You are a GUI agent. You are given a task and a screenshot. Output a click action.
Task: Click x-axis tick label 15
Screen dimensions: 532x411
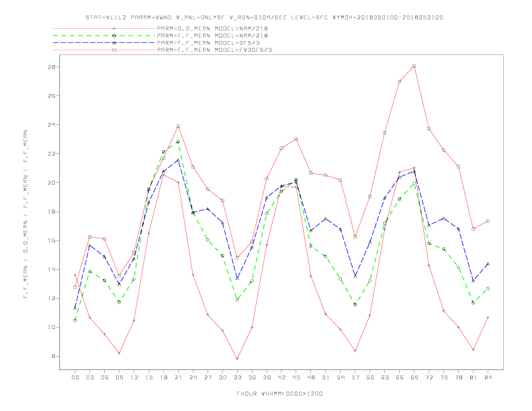point(148,377)
